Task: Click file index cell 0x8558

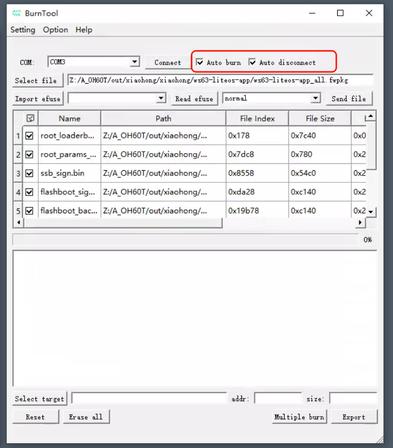Action: click(x=257, y=173)
